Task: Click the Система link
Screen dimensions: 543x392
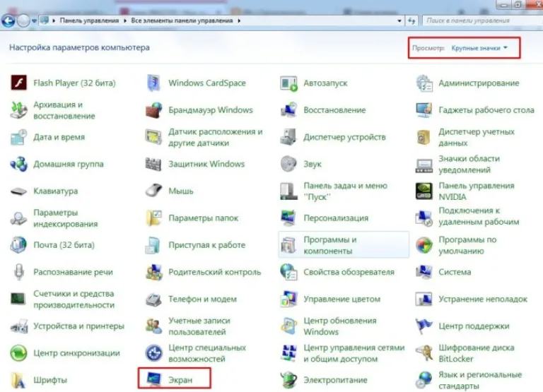Action: click(x=455, y=273)
